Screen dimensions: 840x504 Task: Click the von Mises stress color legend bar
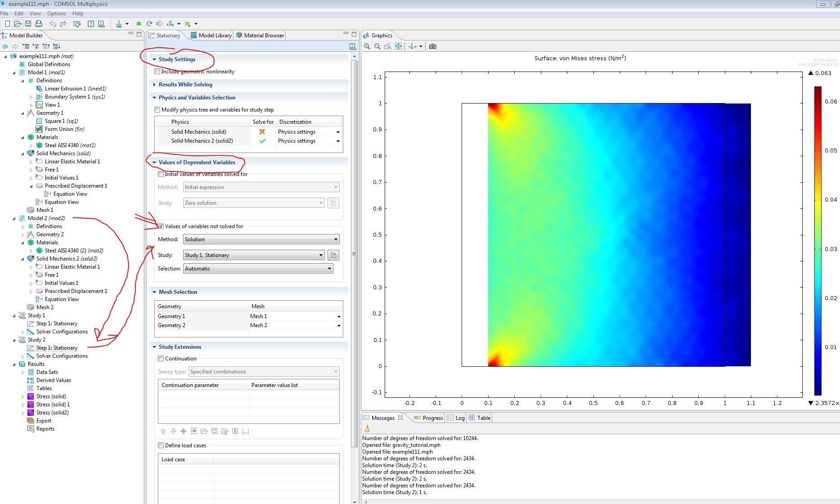[818, 241]
